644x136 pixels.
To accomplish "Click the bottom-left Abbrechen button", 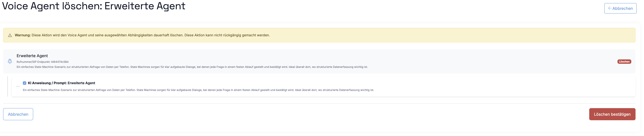I will pyautogui.click(x=18, y=114).
